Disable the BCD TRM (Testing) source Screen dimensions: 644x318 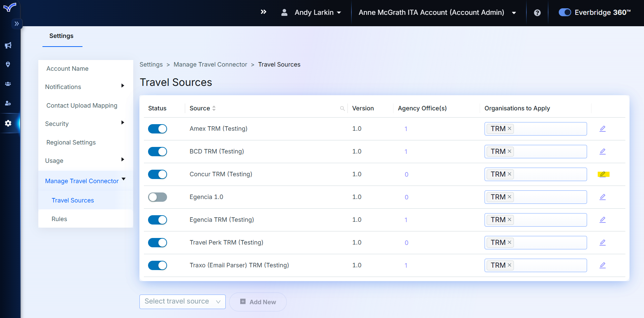157,151
